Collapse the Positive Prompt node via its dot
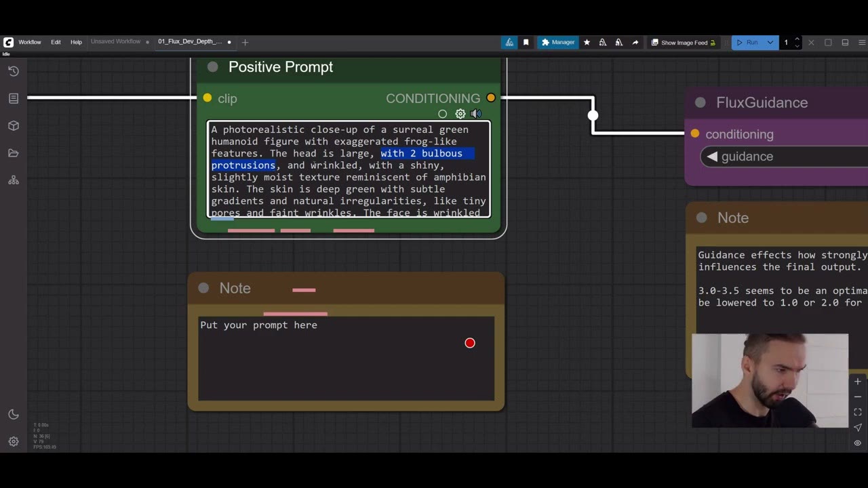This screenshot has width=868, height=488. pyautogui.click(x=213, y=66)
